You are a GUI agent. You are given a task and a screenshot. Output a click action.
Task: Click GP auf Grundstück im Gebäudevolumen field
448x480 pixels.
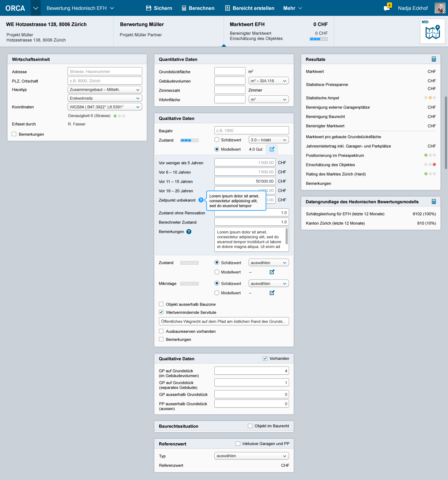[x=252, y=371]
